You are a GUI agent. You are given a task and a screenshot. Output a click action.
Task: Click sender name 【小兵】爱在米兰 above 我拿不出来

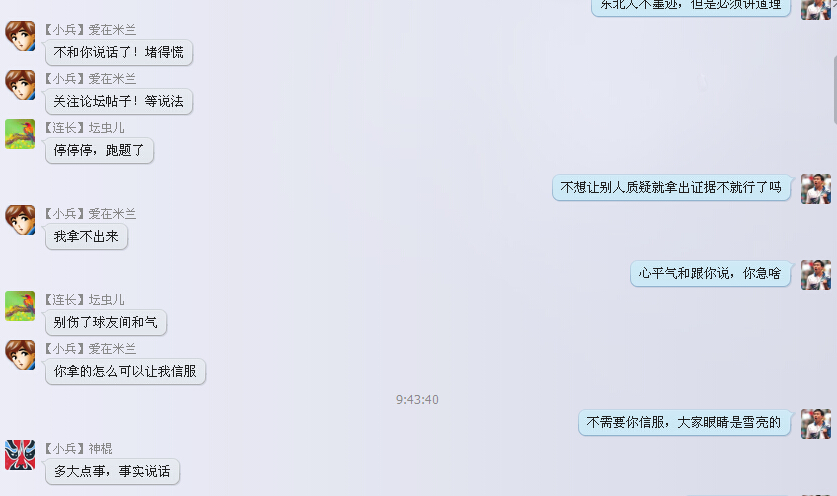point(90,214)
